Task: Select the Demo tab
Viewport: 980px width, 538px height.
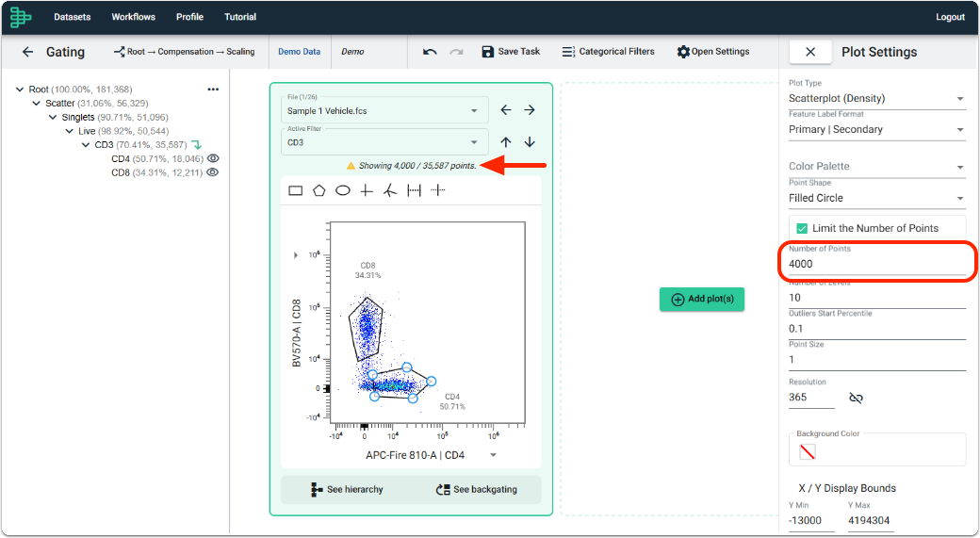Action: click(x=352, y=52)
